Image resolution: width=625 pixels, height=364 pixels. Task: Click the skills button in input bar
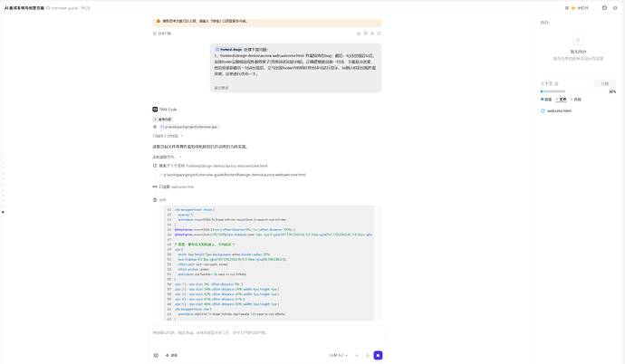coord(172,355)
